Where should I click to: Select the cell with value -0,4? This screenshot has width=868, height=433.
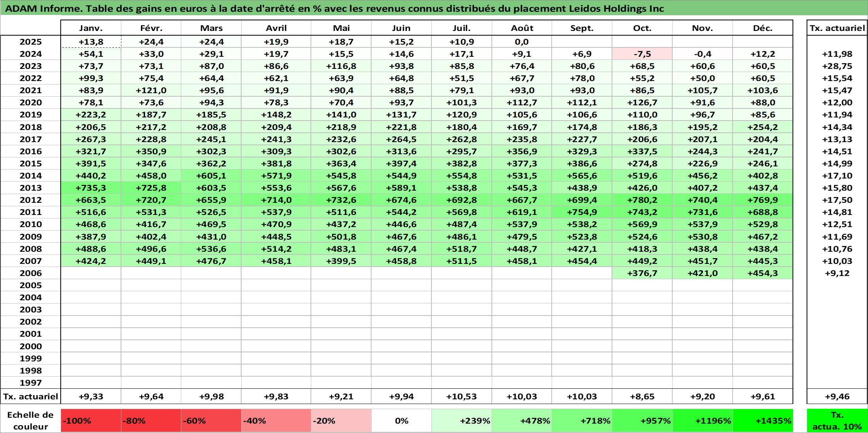[702, 54]
